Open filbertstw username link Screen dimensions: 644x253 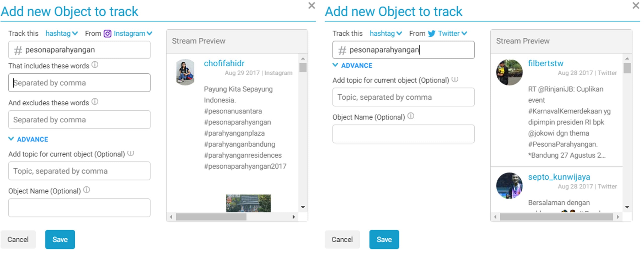(x=546, y=63)
